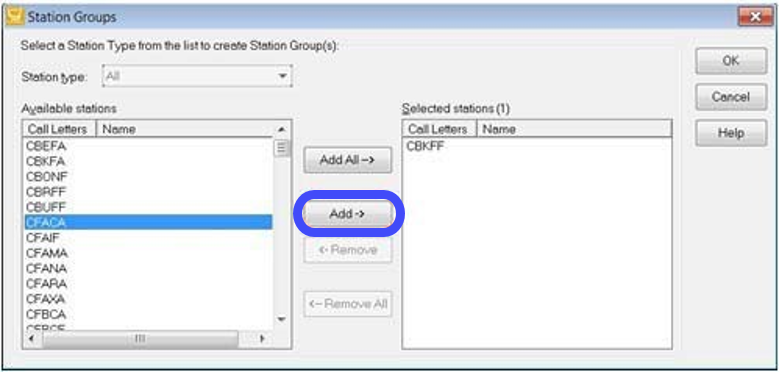Viewport: 779px width, 372px height.
Task: Open Help for Station Groups
Action: tap(731, 133)
